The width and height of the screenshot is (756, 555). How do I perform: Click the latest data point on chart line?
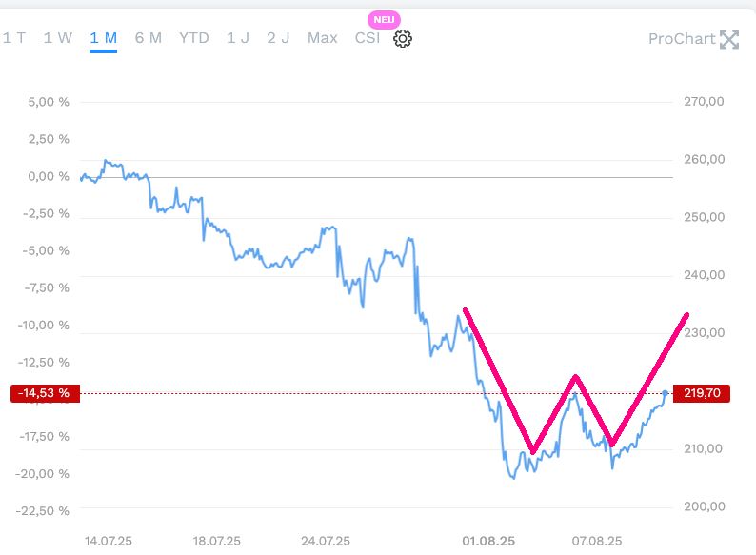click(x=665, y=392)
